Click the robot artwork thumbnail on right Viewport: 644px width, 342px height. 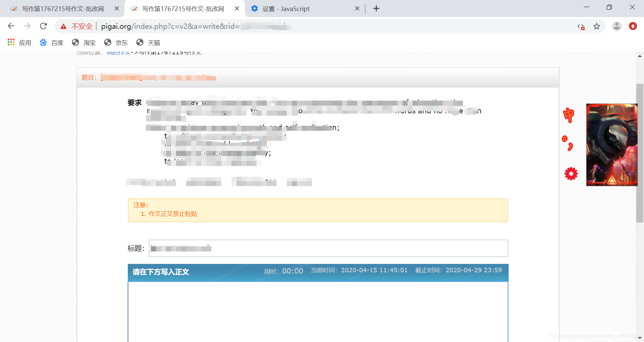click(612, 145)
